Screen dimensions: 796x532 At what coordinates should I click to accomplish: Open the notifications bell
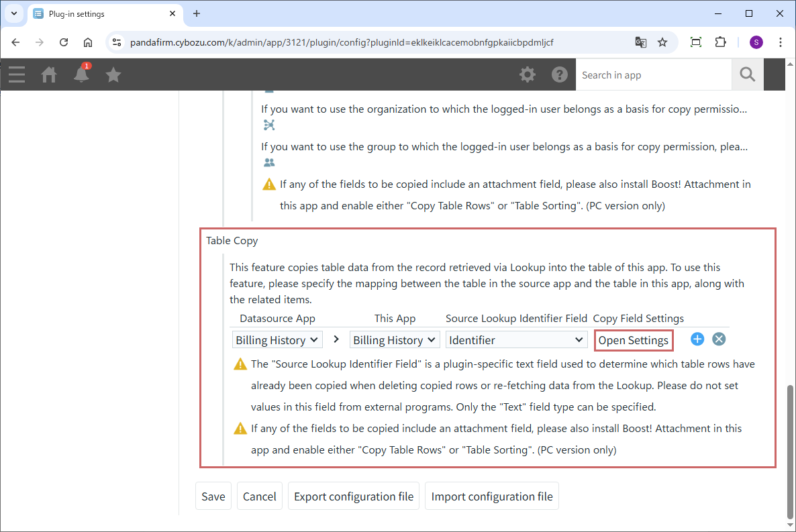coord(81,74)
